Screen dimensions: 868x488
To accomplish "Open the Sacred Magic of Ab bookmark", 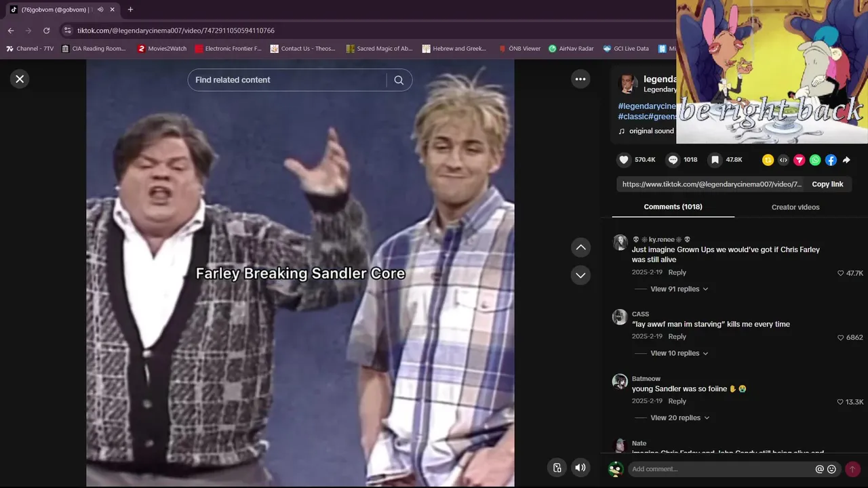I will (379, 49).
